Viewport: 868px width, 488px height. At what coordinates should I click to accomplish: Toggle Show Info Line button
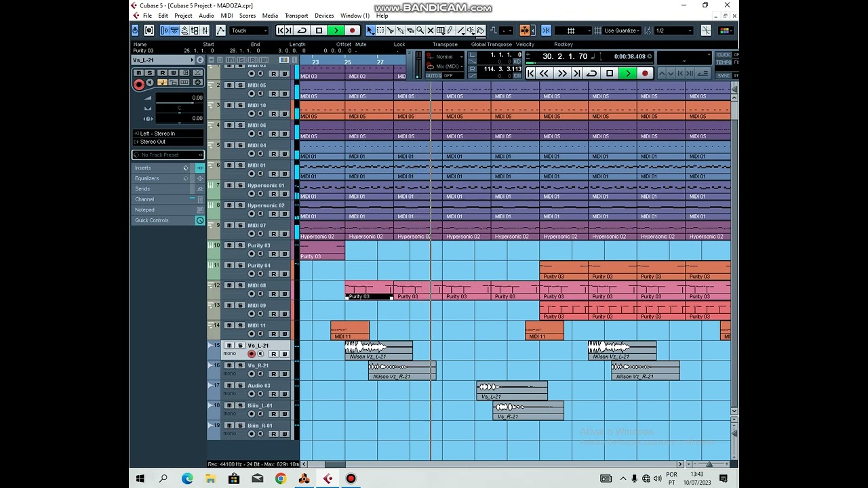(174, 30)
